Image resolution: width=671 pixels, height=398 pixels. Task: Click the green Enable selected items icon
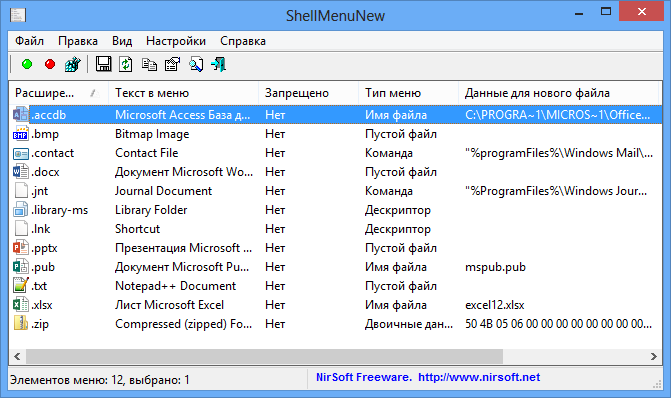pos(27,64)
